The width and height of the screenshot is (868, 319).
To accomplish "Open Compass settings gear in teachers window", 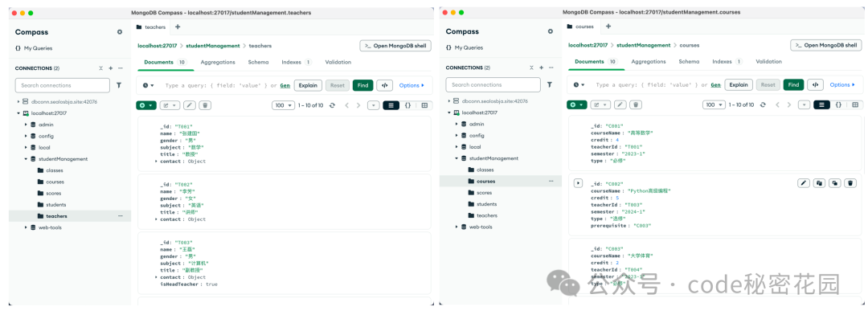I will [x=120, y=32].
